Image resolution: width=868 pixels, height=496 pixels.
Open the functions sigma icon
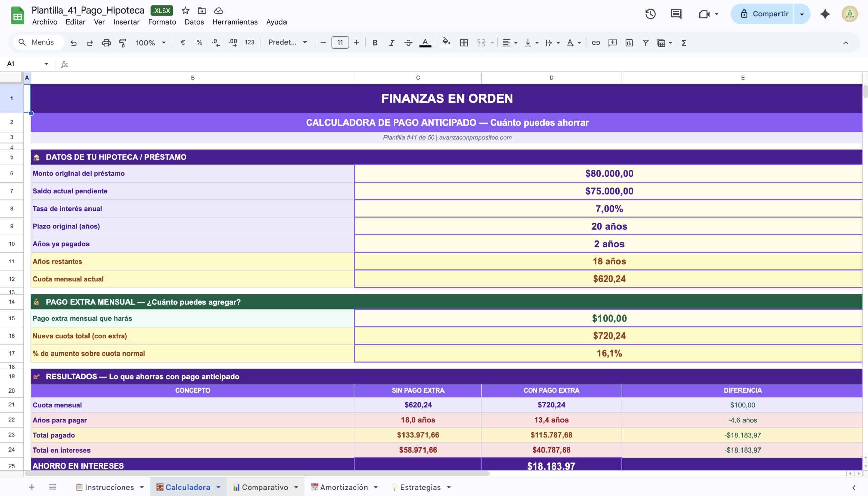click(x=683, y=43)
